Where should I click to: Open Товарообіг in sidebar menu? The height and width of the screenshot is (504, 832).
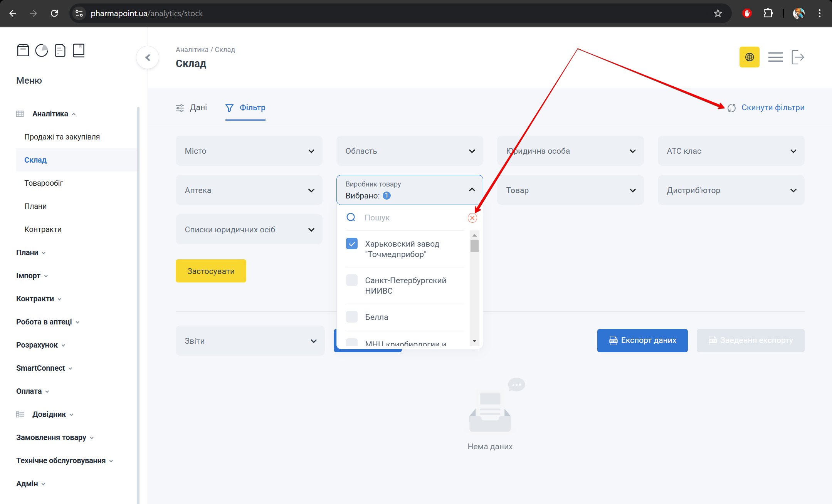coord(44,183)
